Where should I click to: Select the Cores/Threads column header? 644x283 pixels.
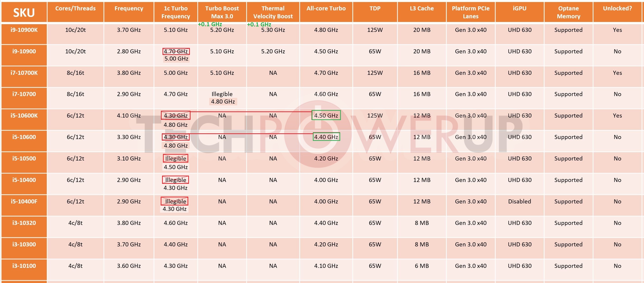click(75, 12)
